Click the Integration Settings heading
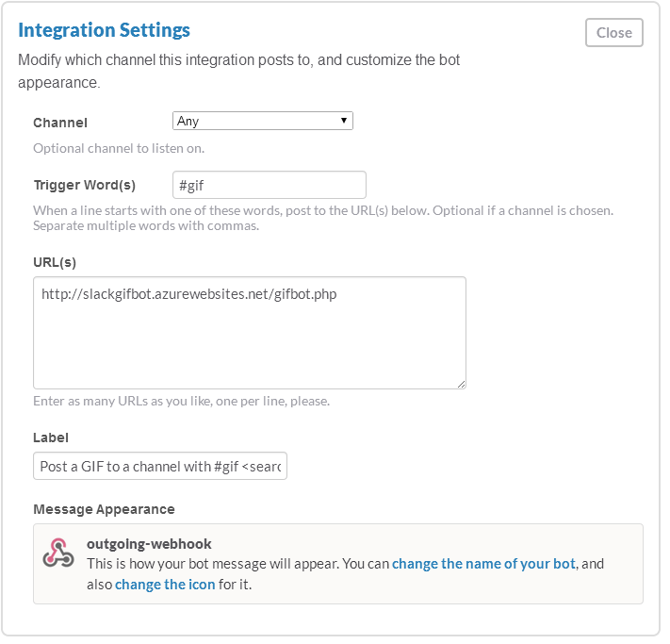Viewport: 670px width, 644px height. click(x=104, y=30)
